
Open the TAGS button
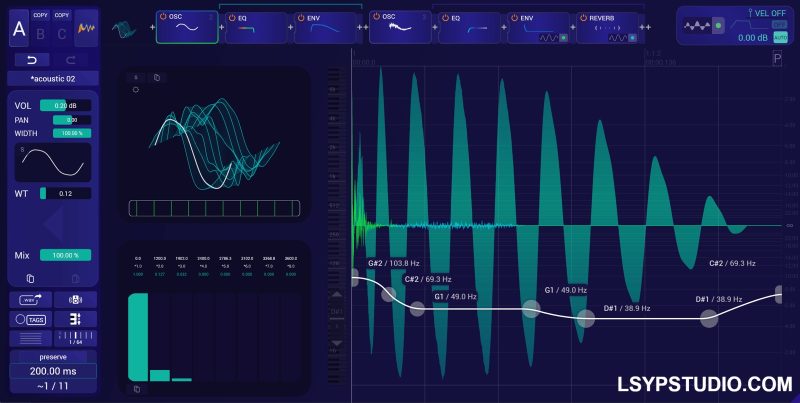click(31, 319)
